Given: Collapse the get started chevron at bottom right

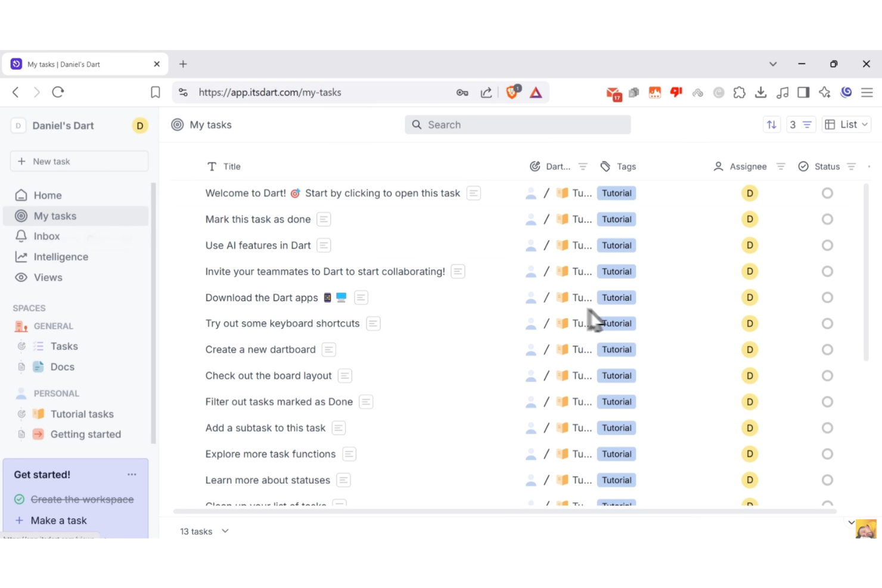Looking at the screenshot, I should click(x=852, y=522).
